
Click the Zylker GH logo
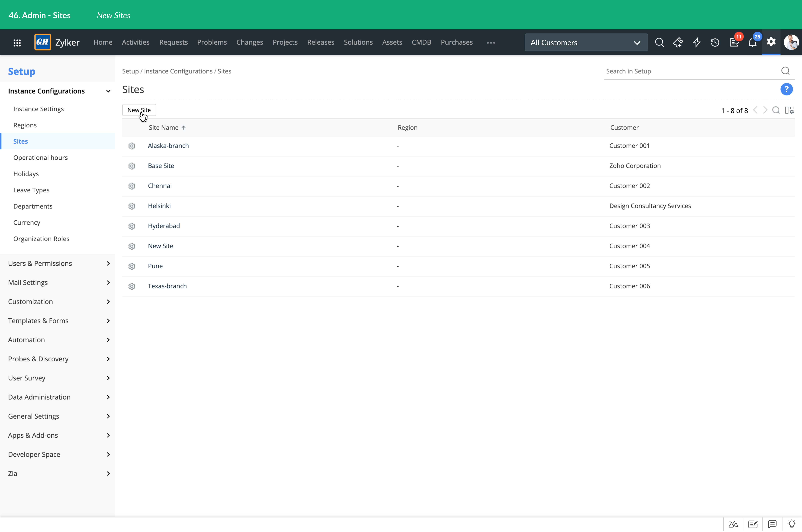pos(43,42)
